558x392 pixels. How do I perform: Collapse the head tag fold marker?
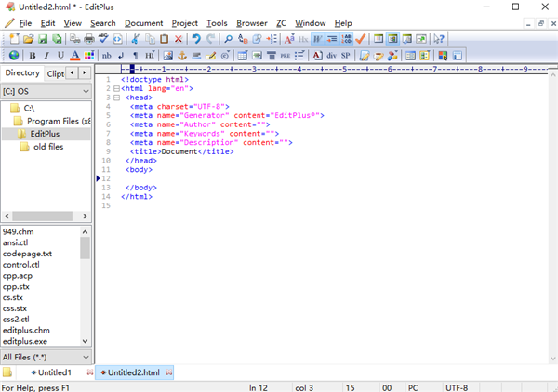point(116,98)
